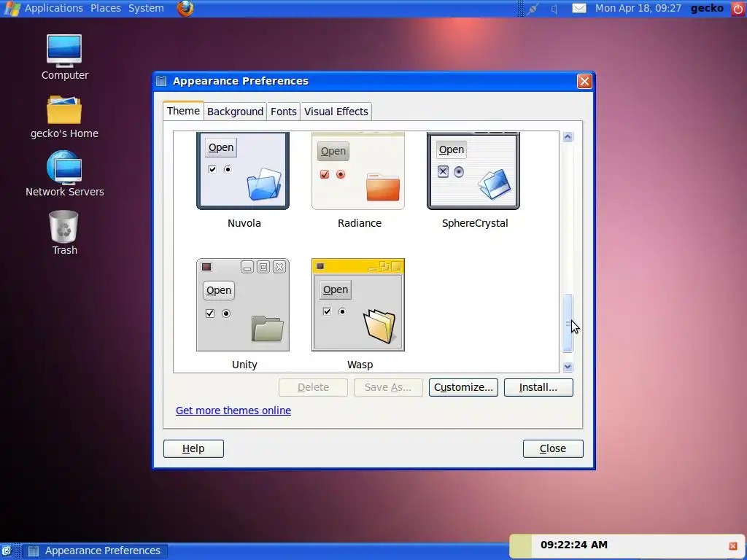Open the Visual Effects tab
This screenshot has height=560, width=747.
click(336, 112)
